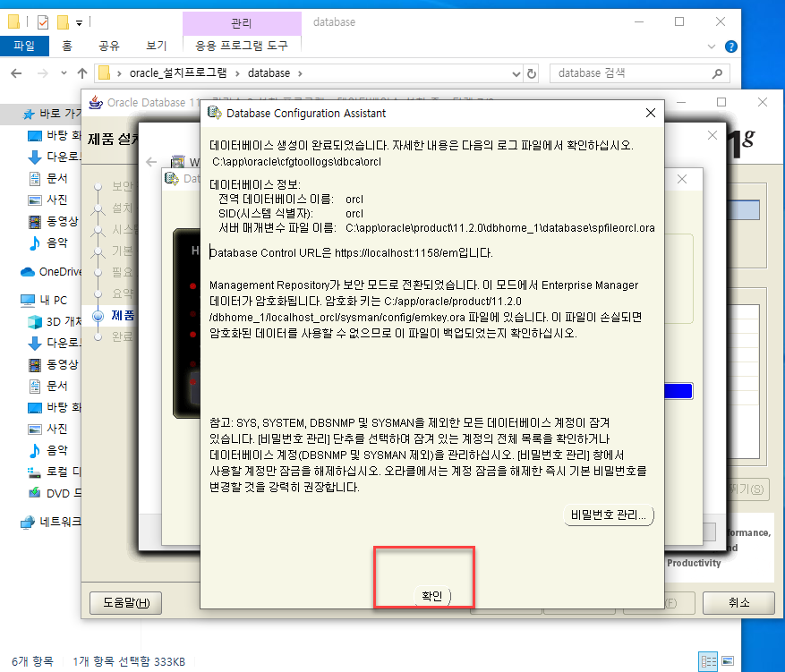Click the 취소 cancel button in Oracle installer
Screen dimensions: 785x672
click(x=738, y=602)
